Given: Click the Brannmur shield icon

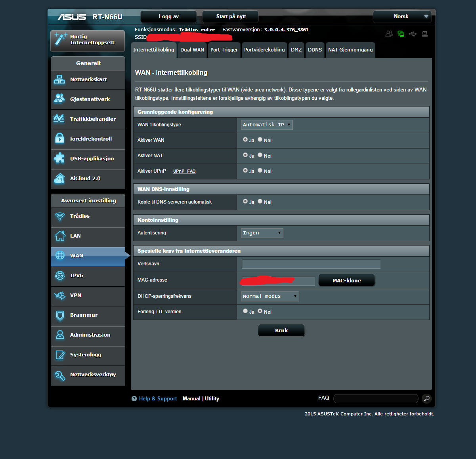Looking at the screenshot, I should click(60, 315).
